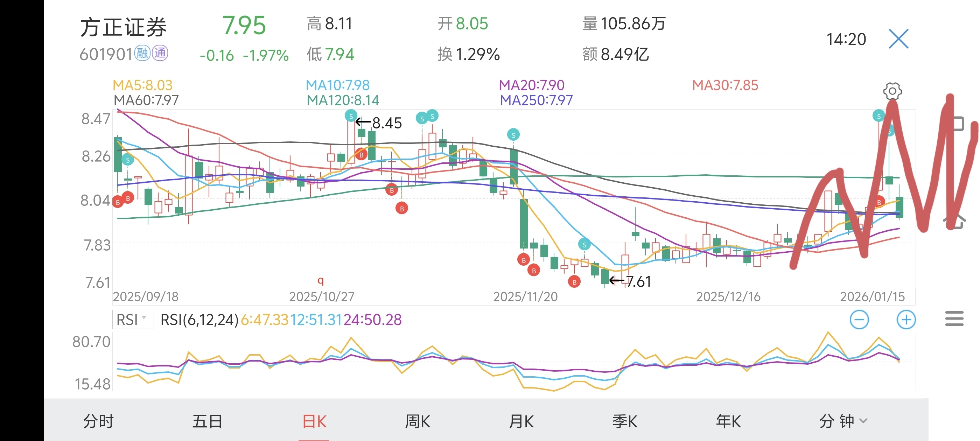Image resolution: width=980 pixels, height=441 pixels.
Task: Zoom in chart with plus button
Action: pyautogui.click(x=906, y=320)
